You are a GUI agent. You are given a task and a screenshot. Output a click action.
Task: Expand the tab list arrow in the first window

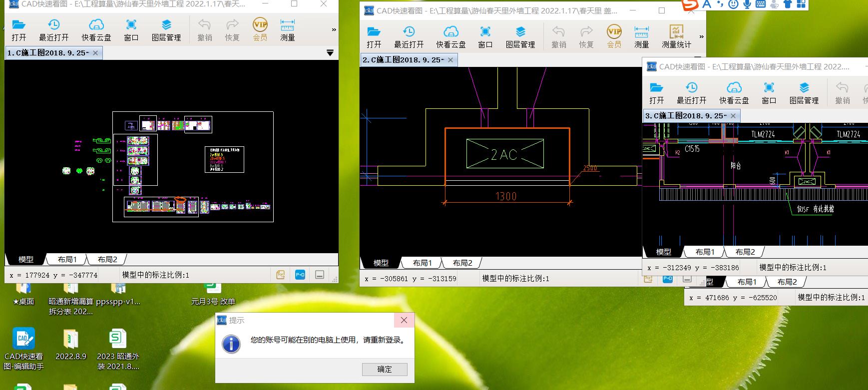click(x=330, y=53)
